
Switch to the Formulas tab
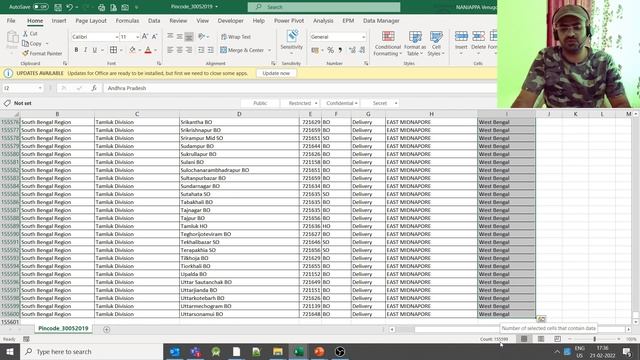(127, 20)
